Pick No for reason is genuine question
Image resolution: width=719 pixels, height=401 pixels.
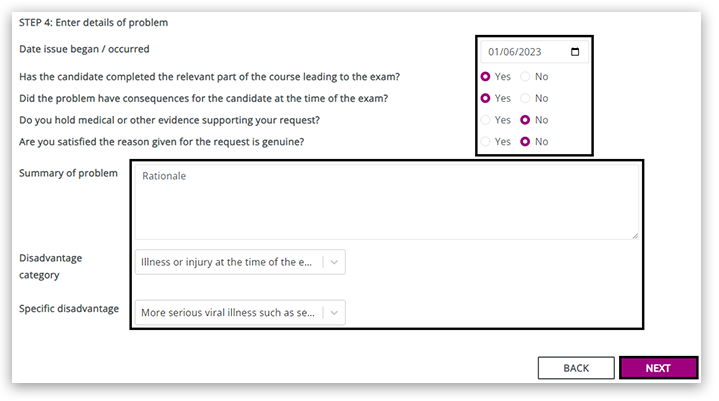[526, 142]
